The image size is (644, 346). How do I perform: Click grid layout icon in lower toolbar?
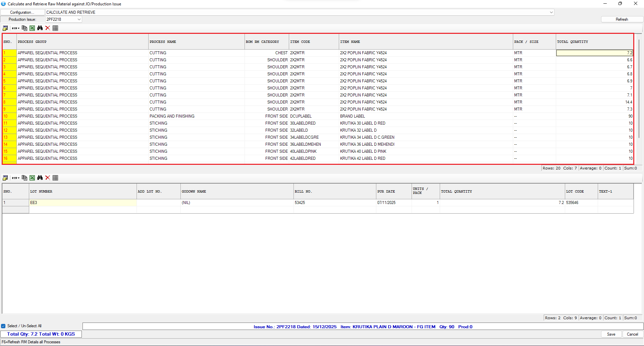pos(55,178)
